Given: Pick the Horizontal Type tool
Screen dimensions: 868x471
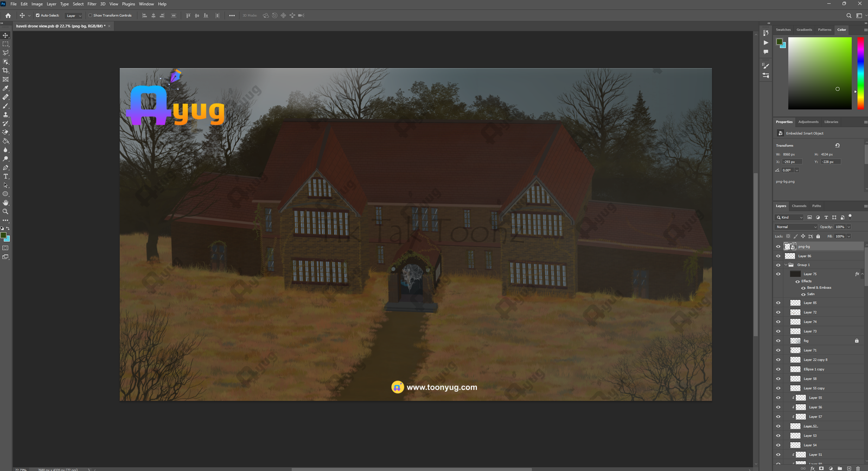Looking at the screenshot, I should click(6, 177).
